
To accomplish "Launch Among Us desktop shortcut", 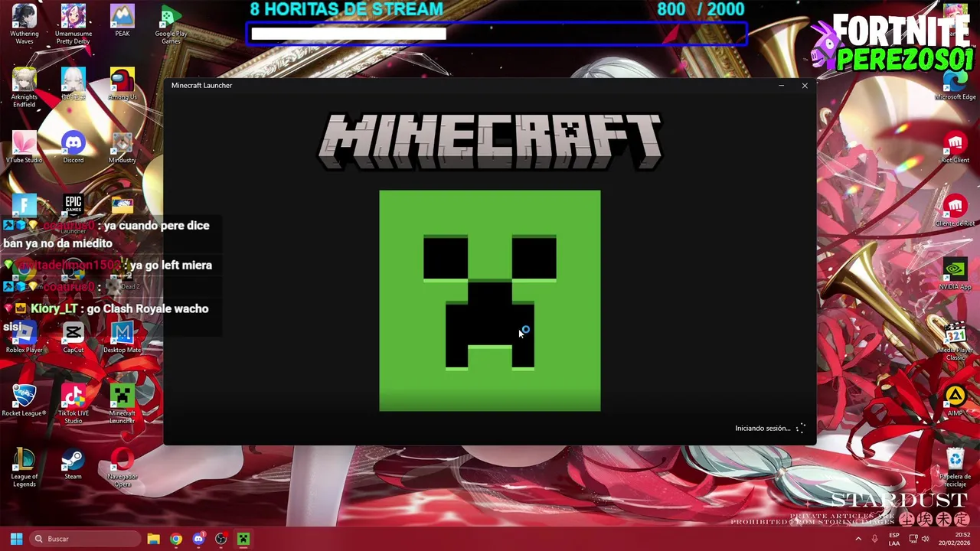I will tap(122, 84).
